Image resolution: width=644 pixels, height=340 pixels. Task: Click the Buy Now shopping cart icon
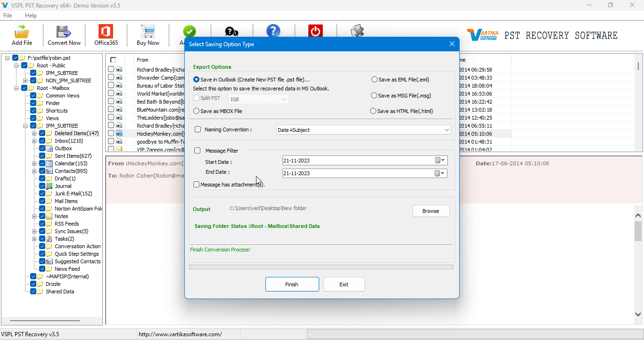click(x=148, y=32)
